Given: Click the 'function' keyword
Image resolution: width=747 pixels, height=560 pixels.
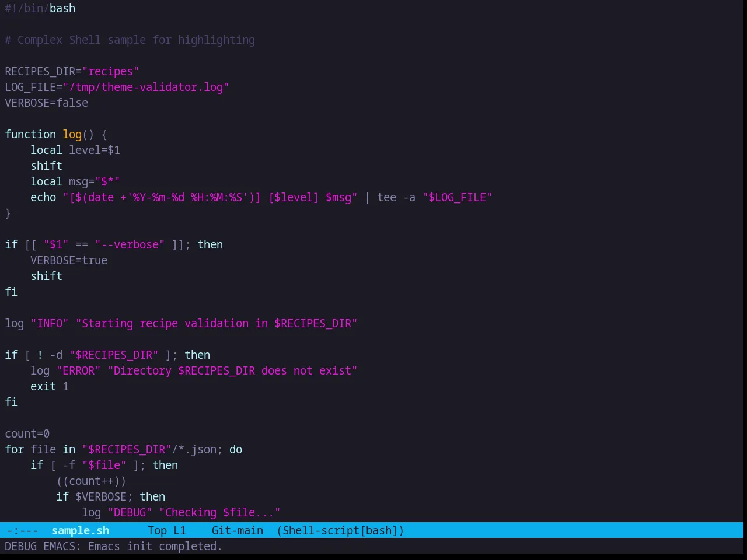Looking at the screenshot, I should [x=30, y=134].
